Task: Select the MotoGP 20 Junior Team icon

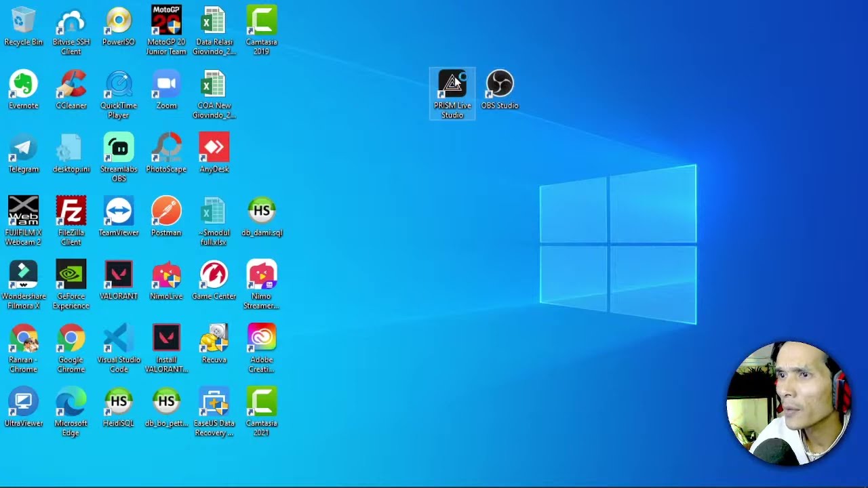Action: click(166, 32)
